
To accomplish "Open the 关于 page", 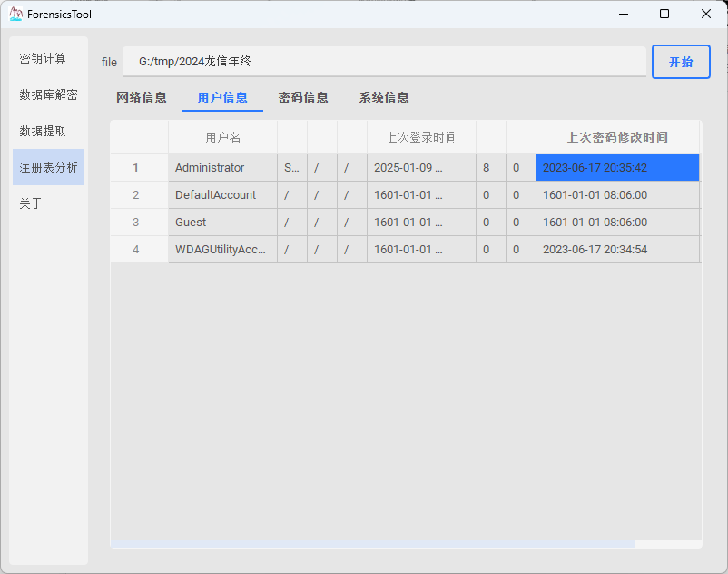I will 31,203.
